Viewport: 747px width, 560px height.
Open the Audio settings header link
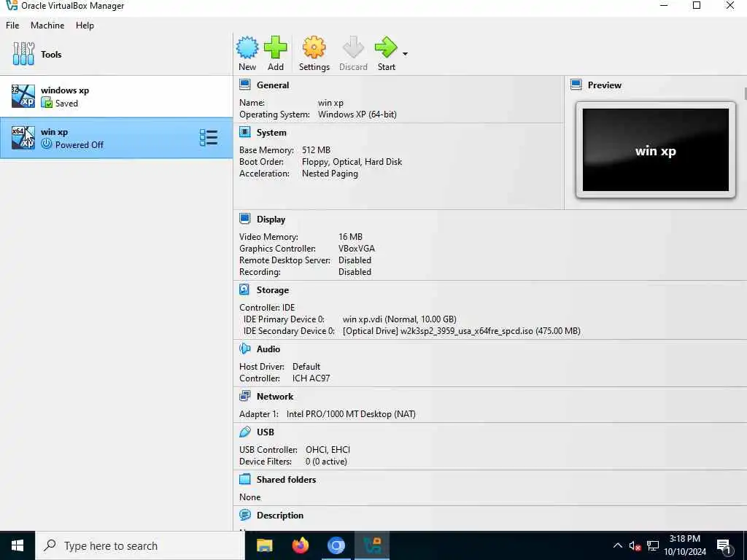[x=268, y=349]
